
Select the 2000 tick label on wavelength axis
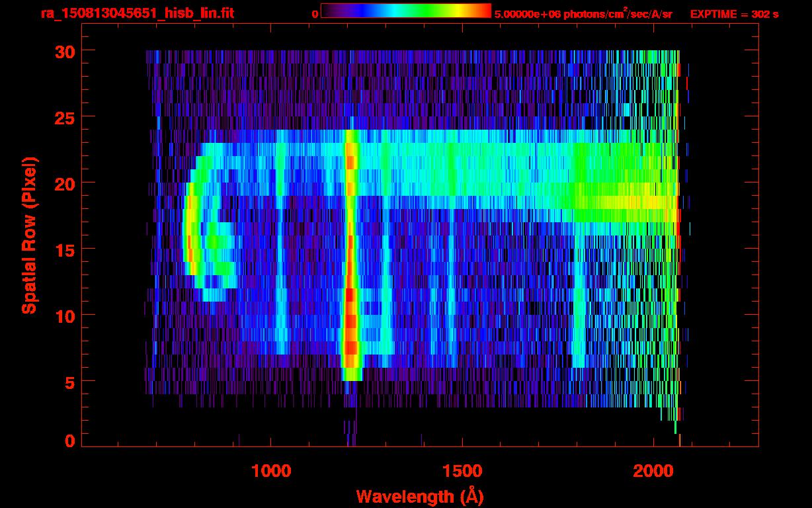click(653, 470)
